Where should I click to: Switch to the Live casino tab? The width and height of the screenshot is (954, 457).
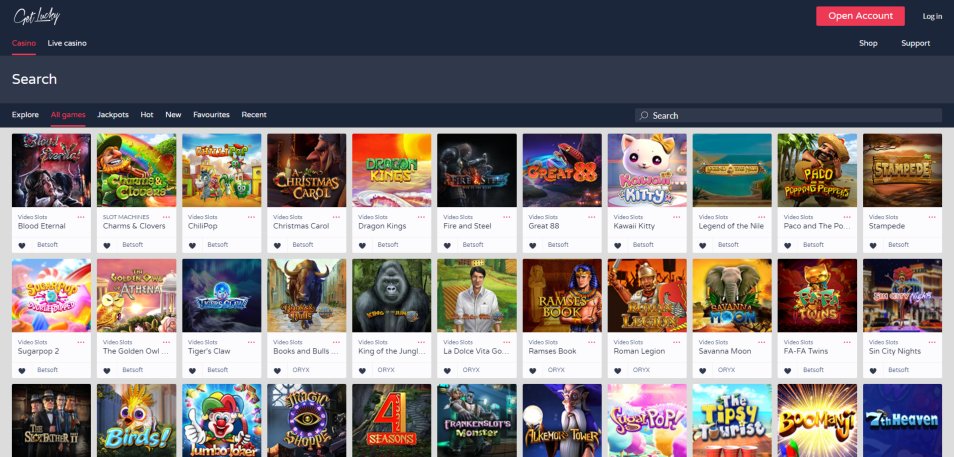67,43
